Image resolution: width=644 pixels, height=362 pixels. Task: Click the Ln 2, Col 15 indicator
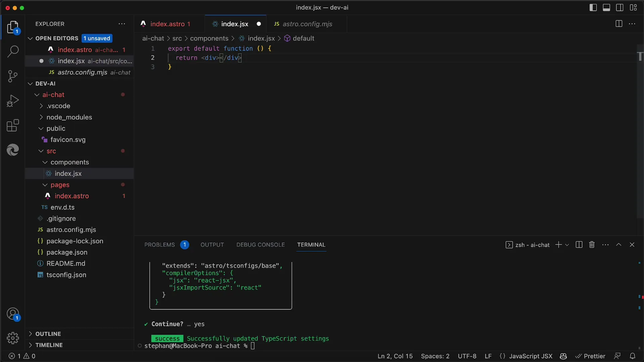point(395,356)
